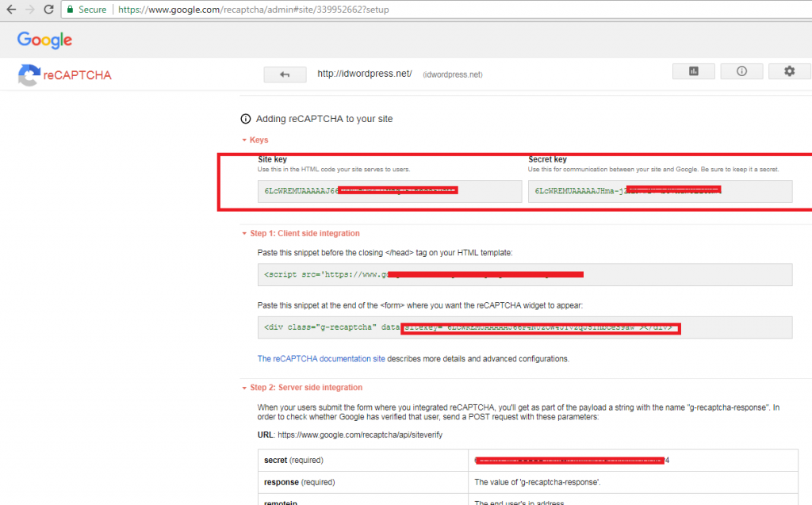Click info icon beside Adding reCAPTCHA heading
812x505 pixels.
click(246, 119)
